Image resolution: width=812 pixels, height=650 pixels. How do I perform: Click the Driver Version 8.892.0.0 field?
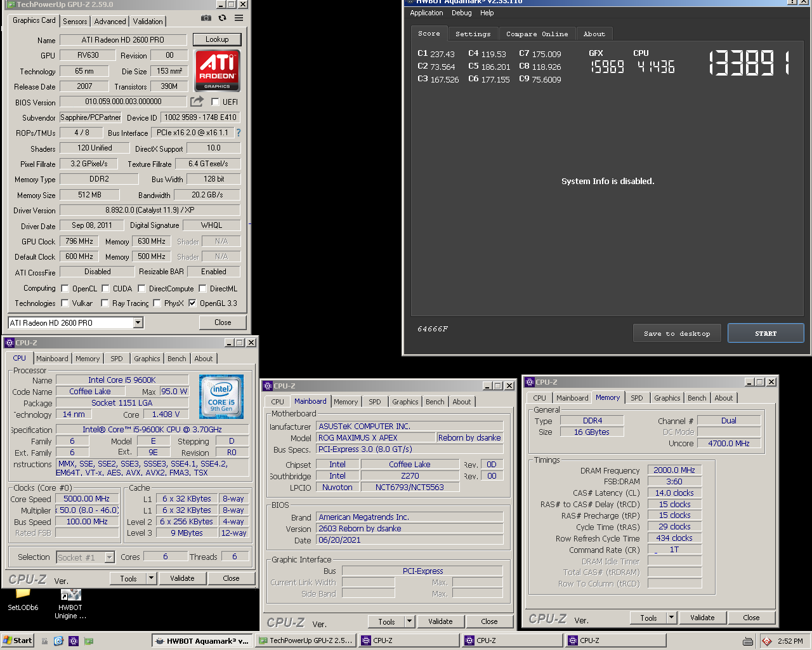point(150,210)
